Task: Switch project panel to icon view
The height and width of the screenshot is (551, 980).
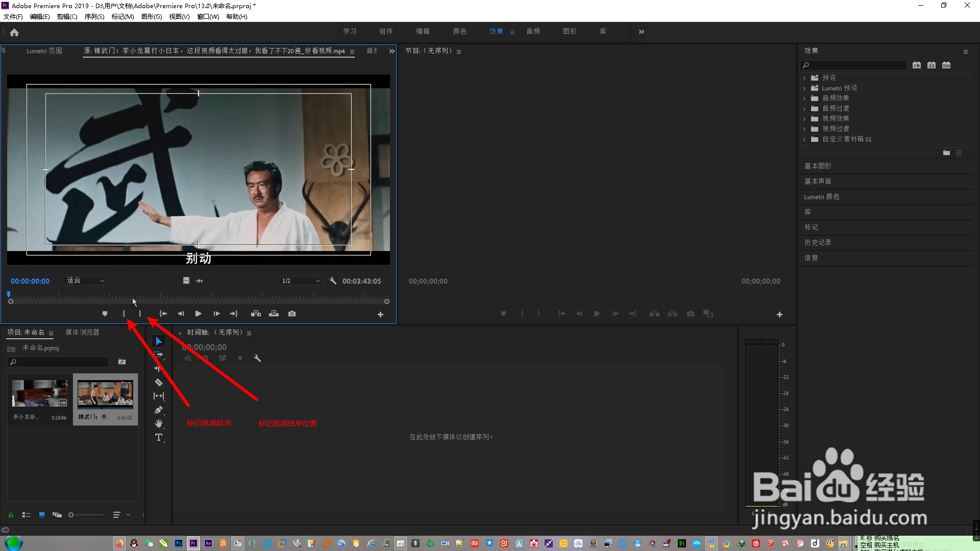Action: point(42,515)
